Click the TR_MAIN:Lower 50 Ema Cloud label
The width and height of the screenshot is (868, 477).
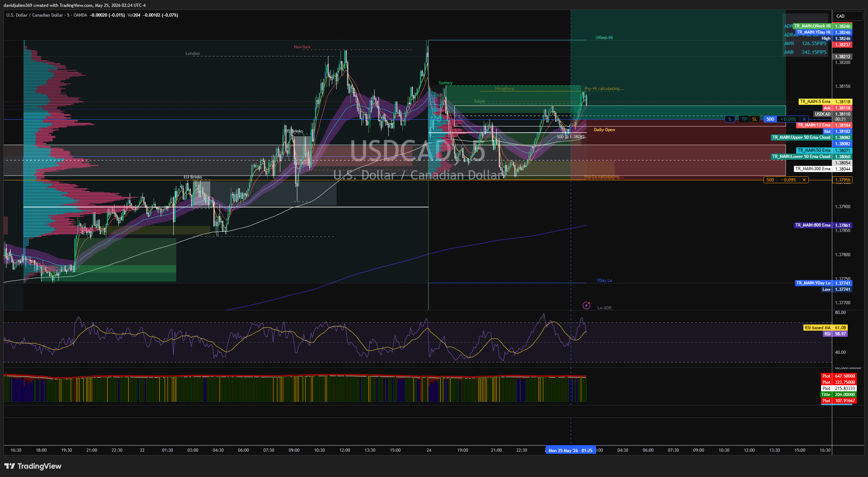pos(801,157)
